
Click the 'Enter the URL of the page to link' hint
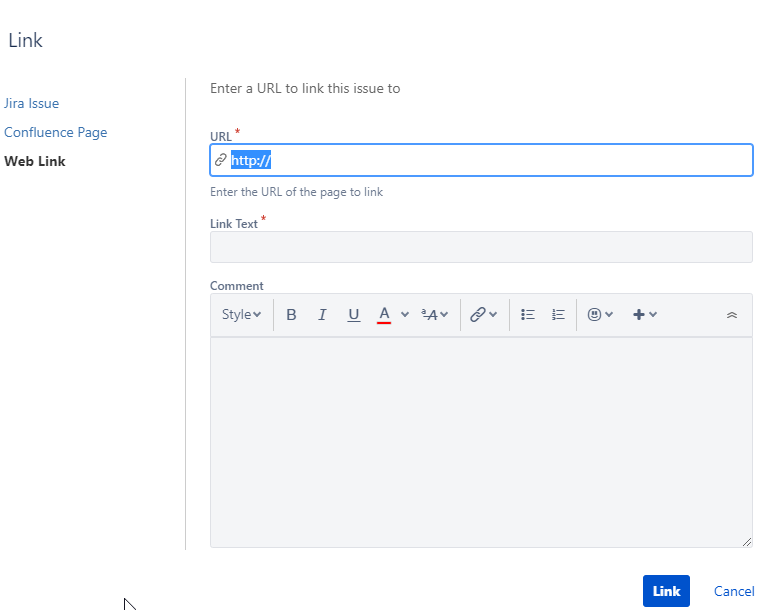point(297,192)
